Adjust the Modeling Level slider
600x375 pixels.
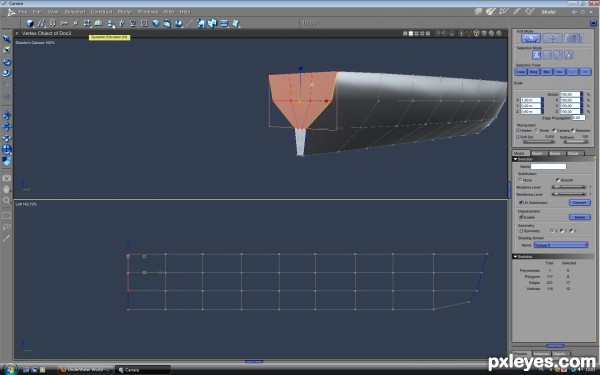point(569,187)
